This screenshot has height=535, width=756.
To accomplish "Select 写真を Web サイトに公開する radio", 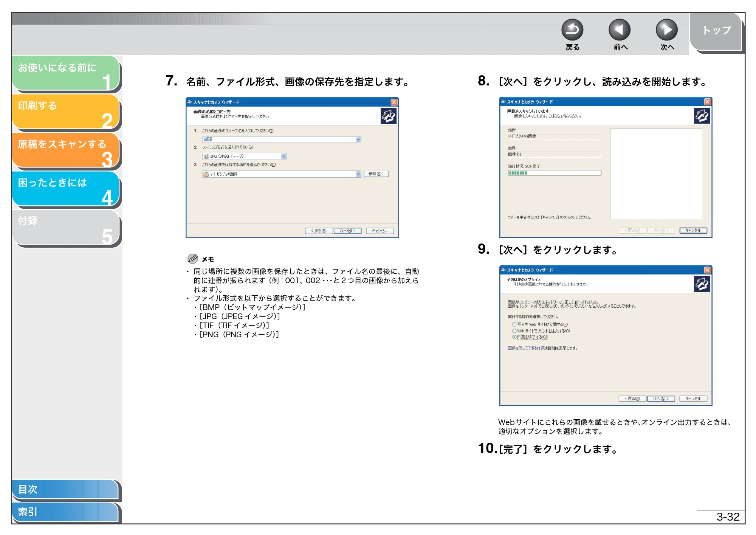I will 514,324.
